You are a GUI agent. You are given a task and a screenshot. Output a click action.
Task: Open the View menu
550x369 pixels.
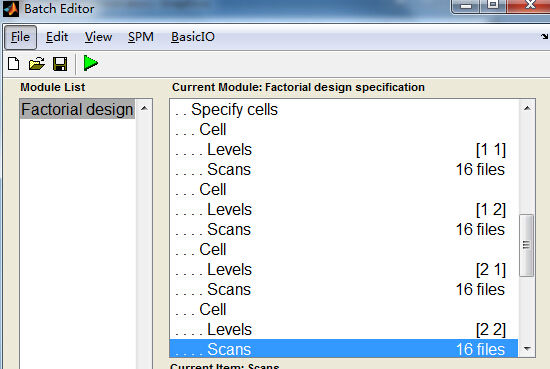(x=98, y=37)
